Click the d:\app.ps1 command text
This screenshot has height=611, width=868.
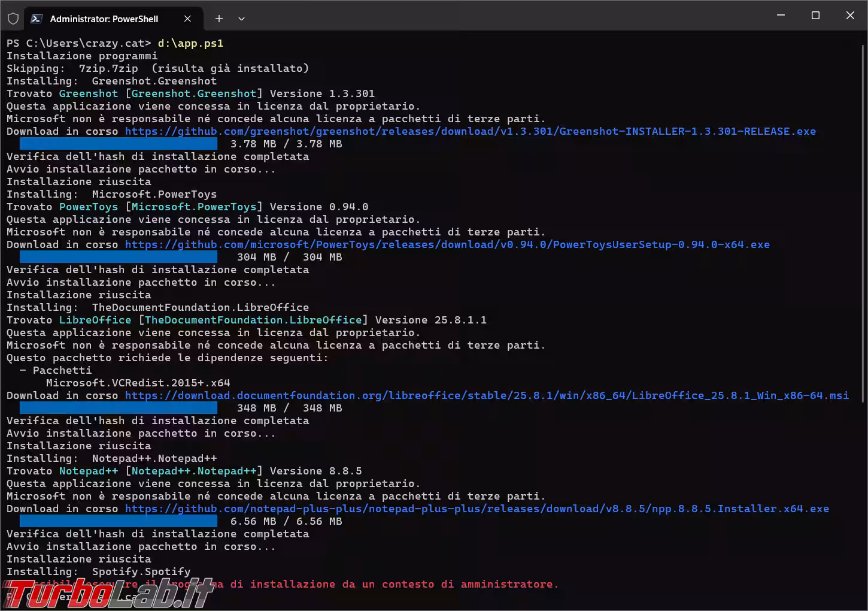coord(190,43)
